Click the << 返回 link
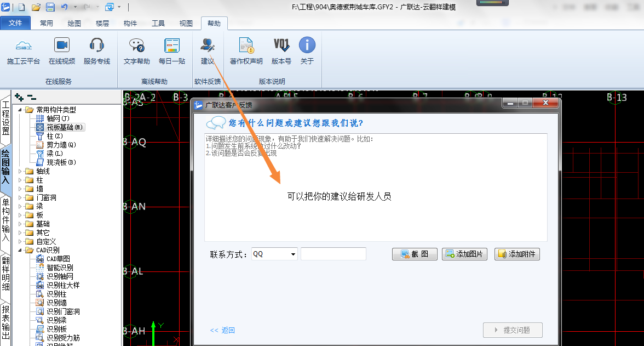644x346 pixels. [x=222, y=330]
